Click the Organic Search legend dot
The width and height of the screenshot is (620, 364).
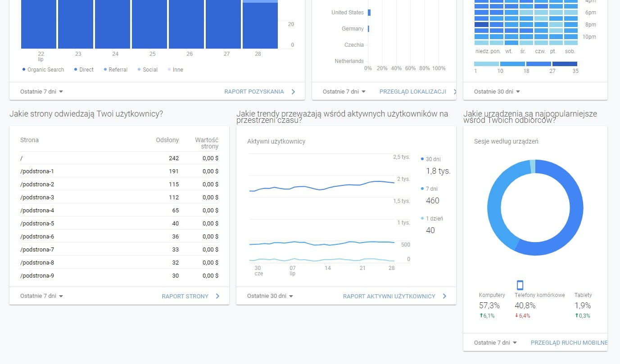click(24, 69)
